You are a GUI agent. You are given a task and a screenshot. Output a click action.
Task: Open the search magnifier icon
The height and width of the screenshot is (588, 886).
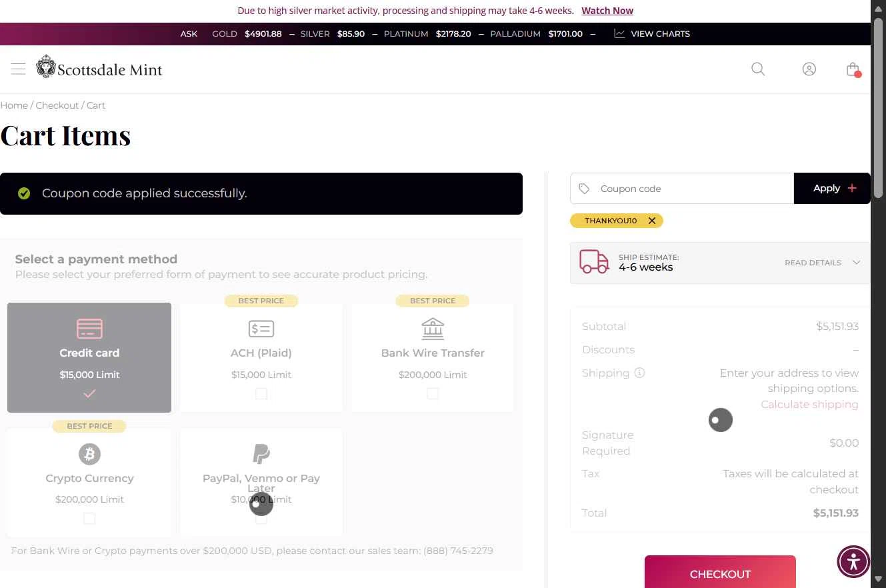(758, 69)
